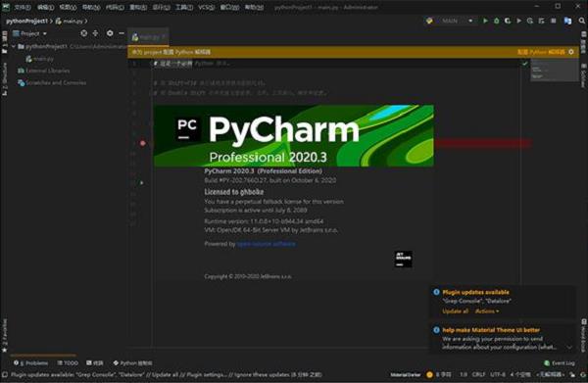
Task: Toggle tool window bars icon in status bar corner
Action: (x=5, y=374)
